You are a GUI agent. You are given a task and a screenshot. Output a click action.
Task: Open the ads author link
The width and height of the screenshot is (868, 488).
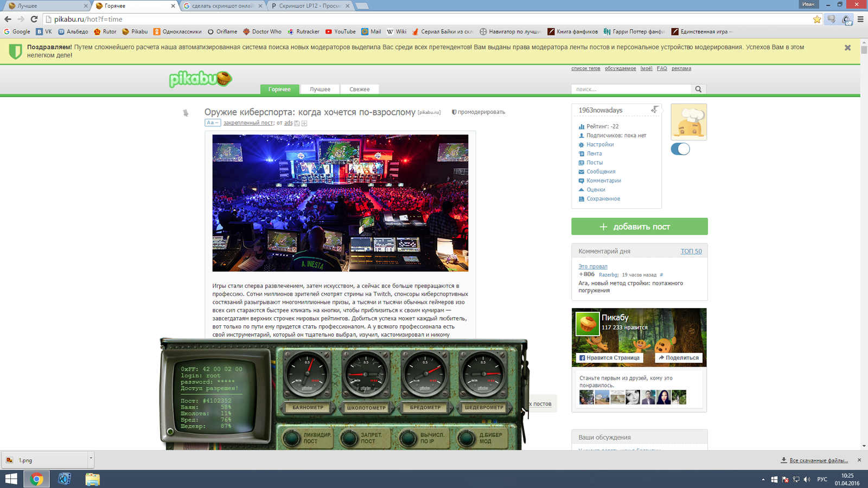coord(289,123)
